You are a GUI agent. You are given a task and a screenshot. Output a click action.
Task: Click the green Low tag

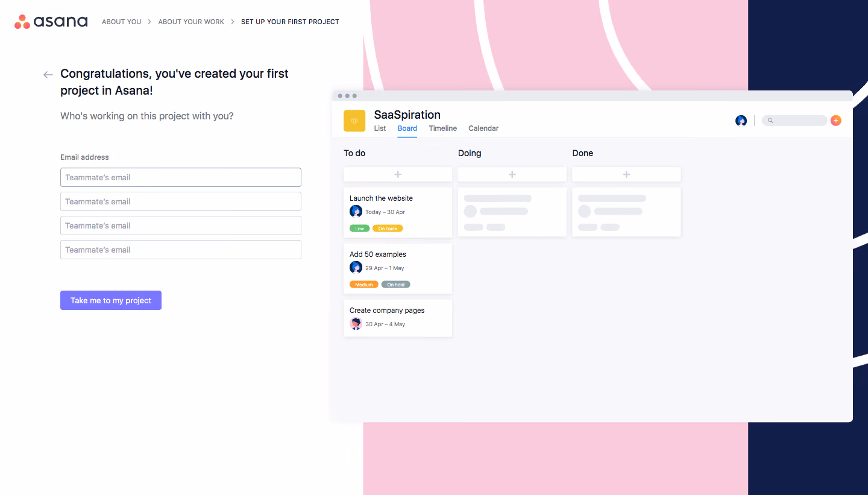pos(360,229)
